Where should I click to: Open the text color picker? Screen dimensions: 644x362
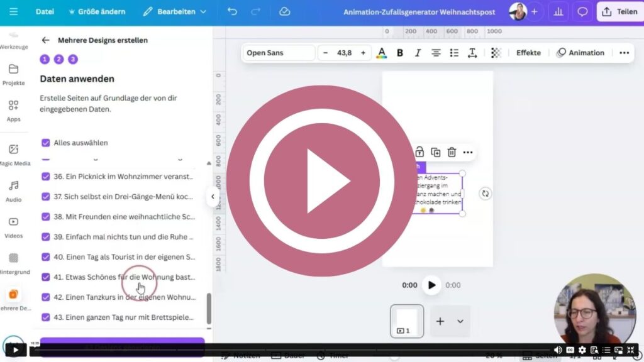tap(381, 53)
